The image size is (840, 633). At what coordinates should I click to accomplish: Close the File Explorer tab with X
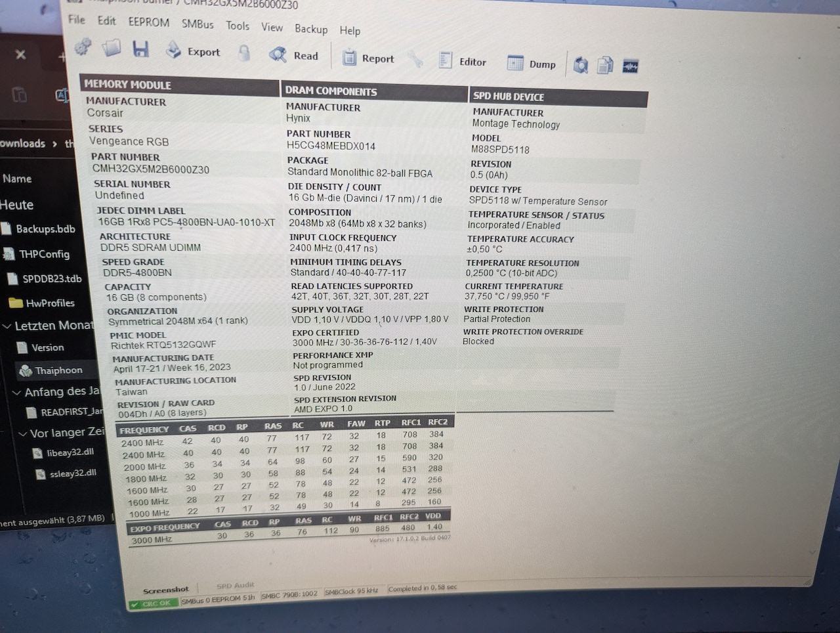pyautogui.click(x=20, y=55)
